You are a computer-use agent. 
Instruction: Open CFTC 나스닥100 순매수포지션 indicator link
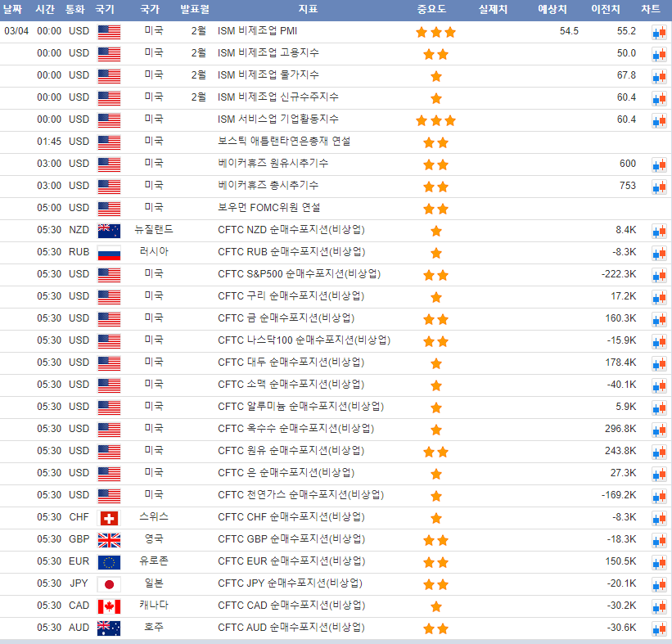click(304, 340)
